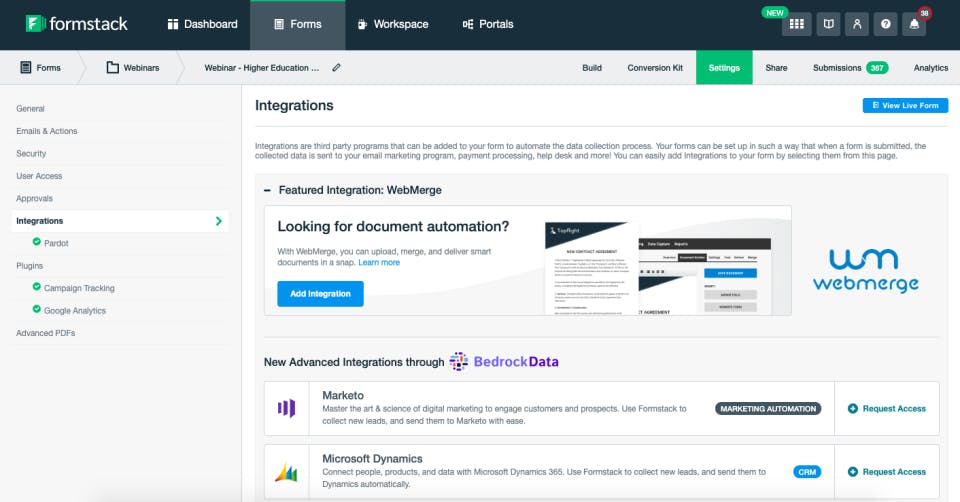960x502 pixels.
Task: Click the NEW badge above apps icon
Action: click(774, 13)
